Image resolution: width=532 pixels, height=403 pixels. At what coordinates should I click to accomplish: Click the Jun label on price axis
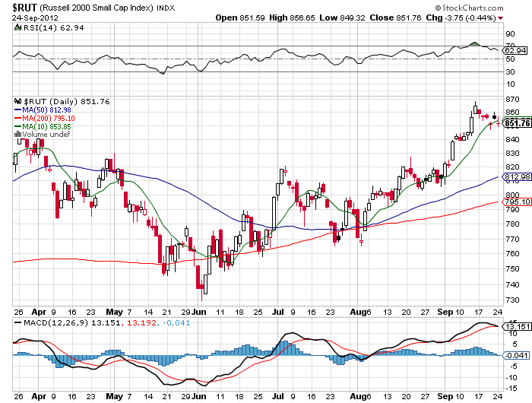pos(199,312)
